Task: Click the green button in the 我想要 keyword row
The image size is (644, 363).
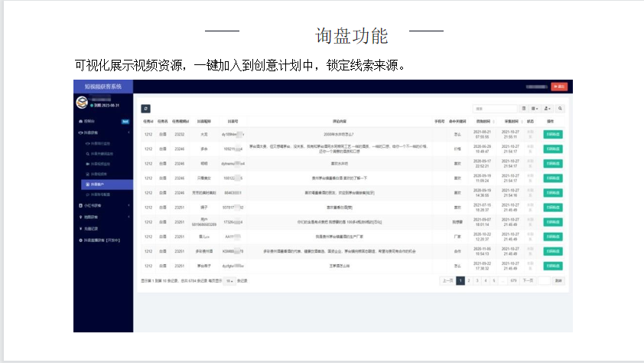Action: tap(553, 222)
